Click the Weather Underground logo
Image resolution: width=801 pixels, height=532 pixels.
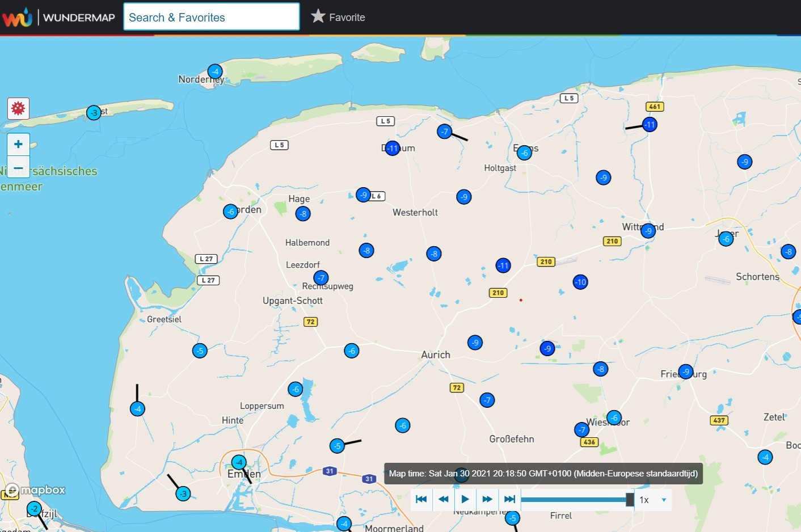click(17, 17)
